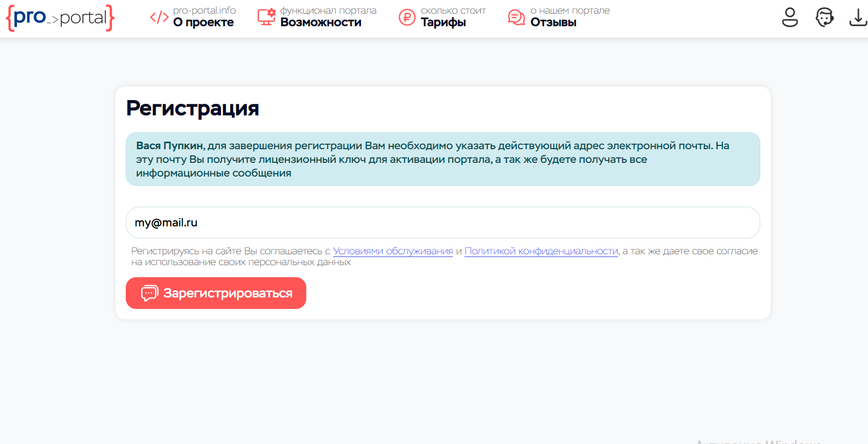Click the download icon in header
The image size is (868, 444).
pos(858,17)
